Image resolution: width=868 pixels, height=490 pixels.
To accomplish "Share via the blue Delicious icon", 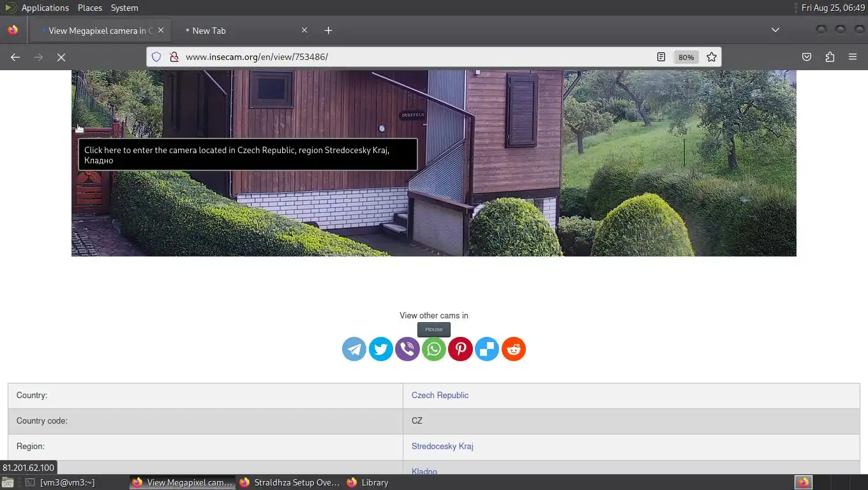I will point(487,349).
